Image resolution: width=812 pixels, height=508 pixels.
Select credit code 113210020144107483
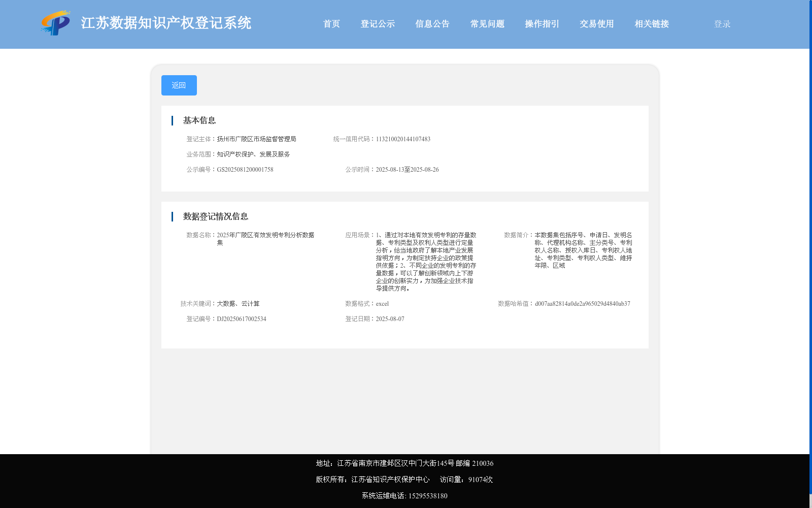click(403, 139)
